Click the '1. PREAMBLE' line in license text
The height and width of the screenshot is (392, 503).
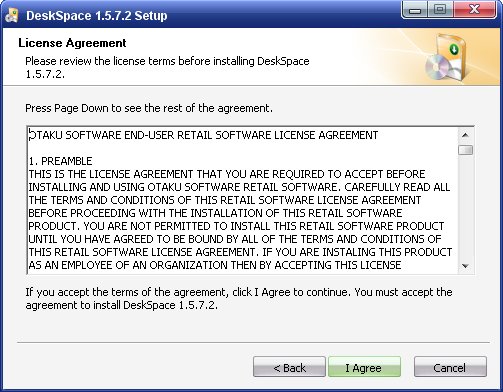tap(60, 161)
